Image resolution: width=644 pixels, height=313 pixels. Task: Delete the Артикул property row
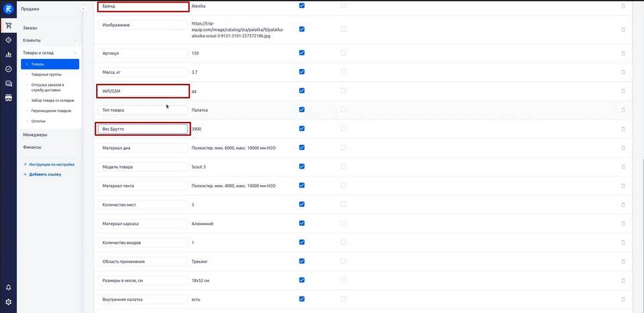[x=623, y=53]
